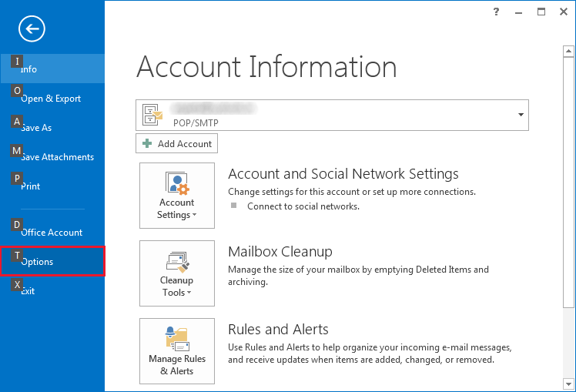
Task: Click Connect to social networks link
Action: [x=303, y=206]
